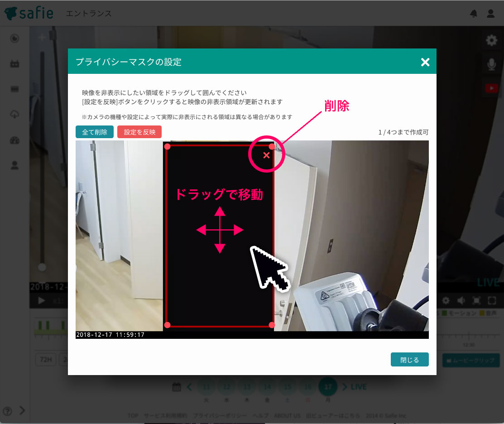The width and height of the screenshot is (504, 424).
Task: Mute audio with the speaker icon
Action: pyautogui.click(x=461, y=301)
